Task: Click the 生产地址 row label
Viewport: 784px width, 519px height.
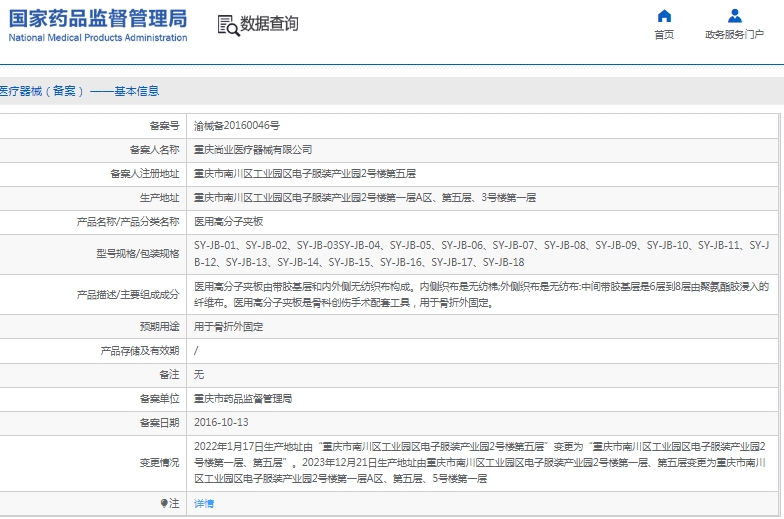Action: point(160,198)
